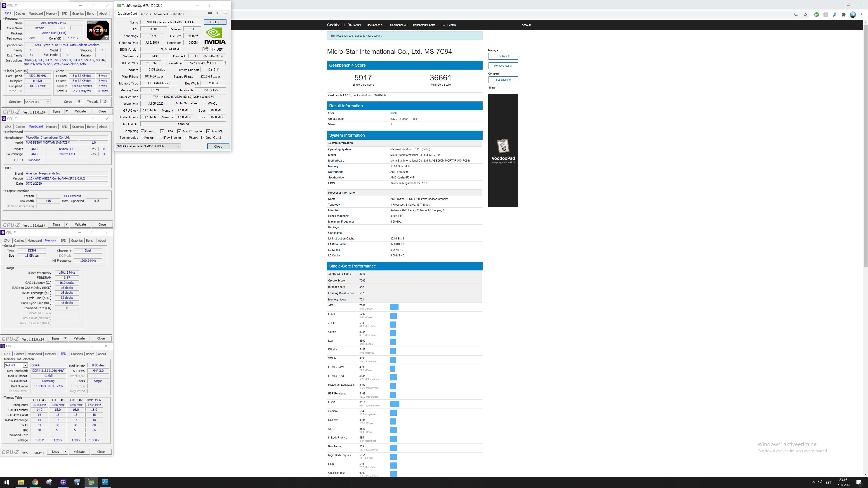Click the Edit Result button
The height and width of the screenshot is (488, 868).
tap(503, 56)
